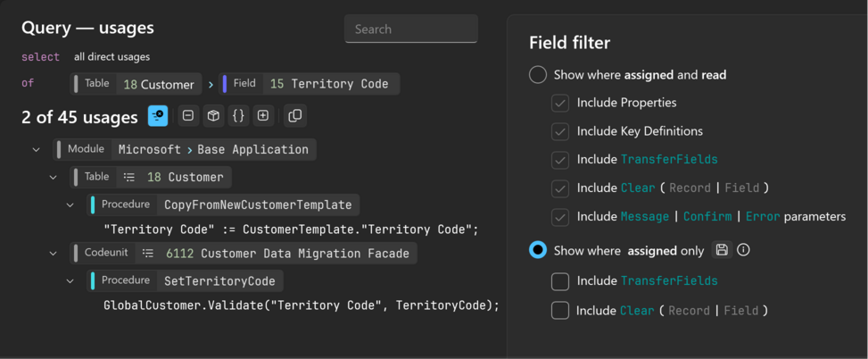
Task: Click the "Territory Code" := CustomerTemplate code line
Action: click(291, 229)
